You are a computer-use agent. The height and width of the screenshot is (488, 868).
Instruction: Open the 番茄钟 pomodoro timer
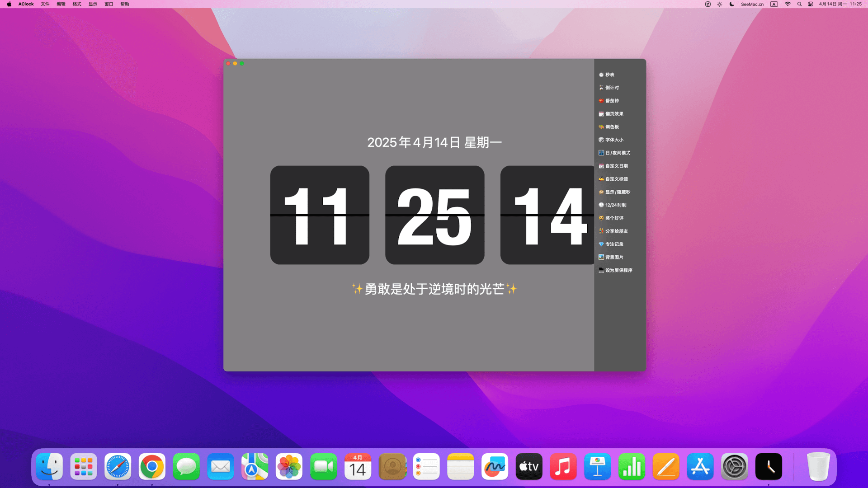tap(612, 101)
